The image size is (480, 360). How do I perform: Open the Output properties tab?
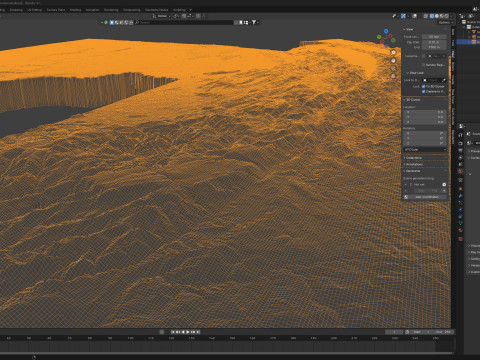pyautogui.click(x=460, y=151)
